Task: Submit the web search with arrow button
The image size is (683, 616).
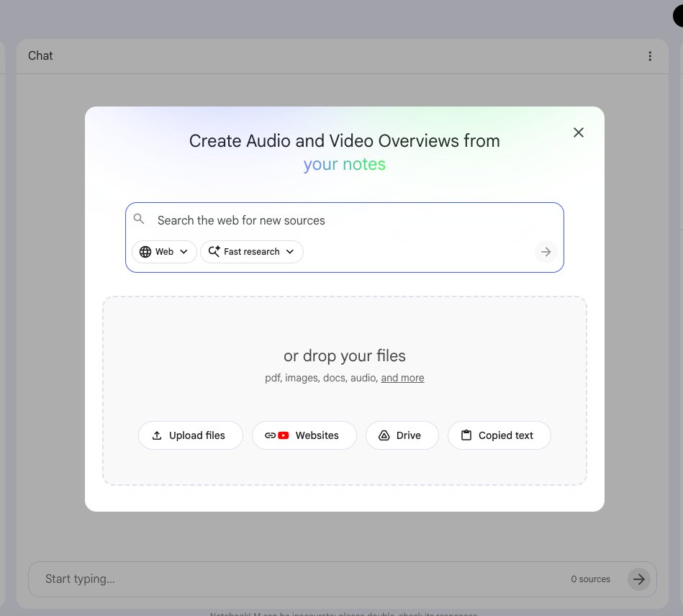Action: point(546,252)
